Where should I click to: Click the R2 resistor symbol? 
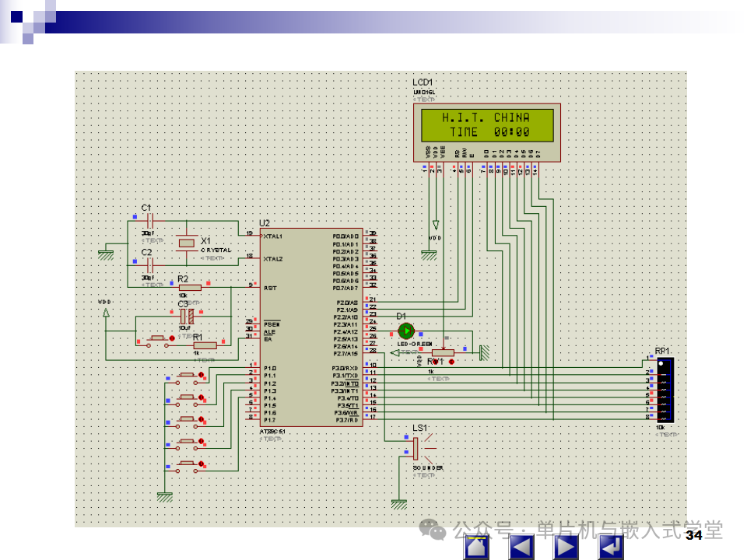(x=190, y=288)
